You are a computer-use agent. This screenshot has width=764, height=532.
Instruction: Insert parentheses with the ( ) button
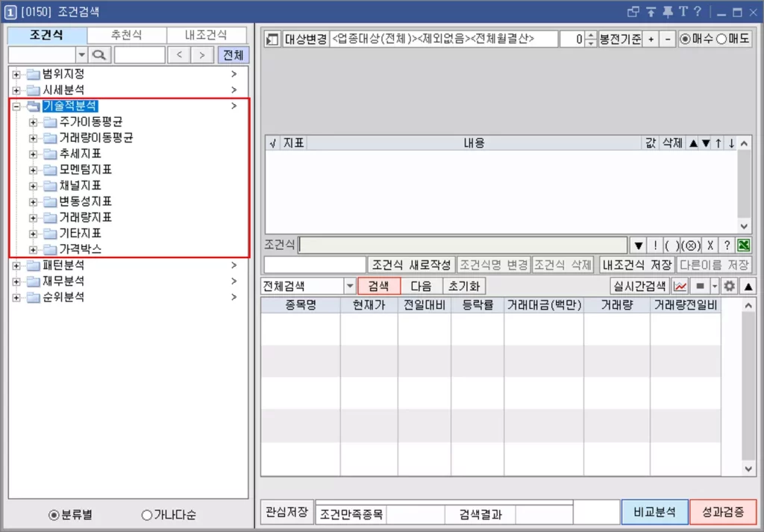(672, 245)
